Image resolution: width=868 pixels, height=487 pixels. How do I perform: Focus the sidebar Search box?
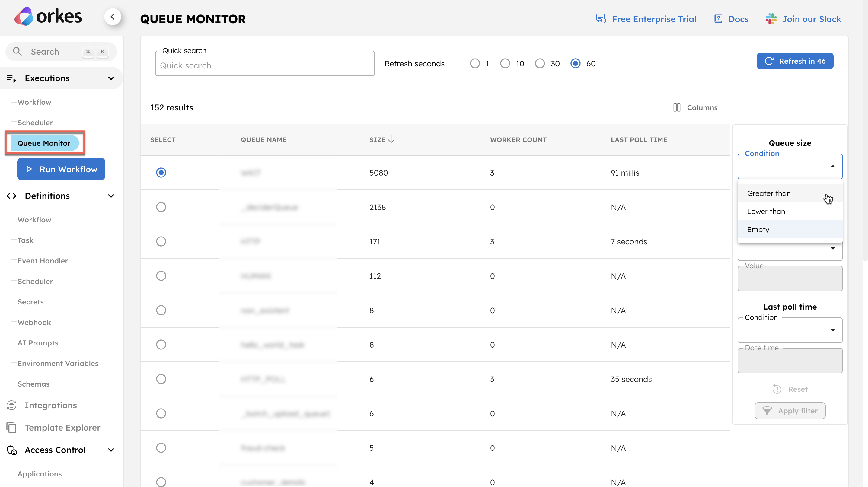pyautogui.click(x=61, y=52)
